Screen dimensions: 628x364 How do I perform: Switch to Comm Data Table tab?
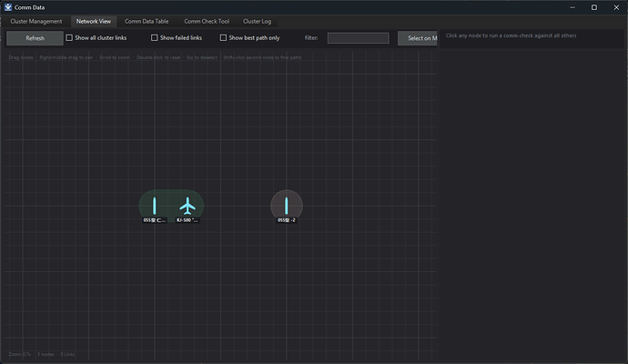click(x=147, y=21)
